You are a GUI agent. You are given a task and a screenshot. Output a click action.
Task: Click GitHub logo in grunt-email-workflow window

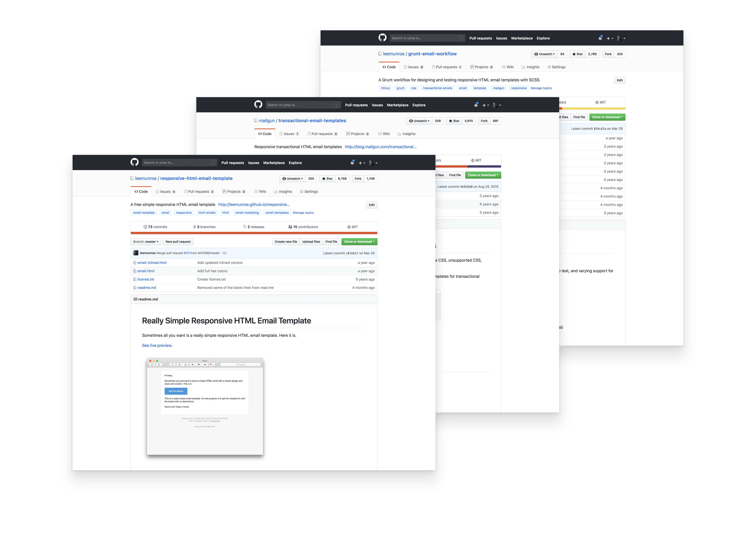pyautogui.click(x=382, y=38)
